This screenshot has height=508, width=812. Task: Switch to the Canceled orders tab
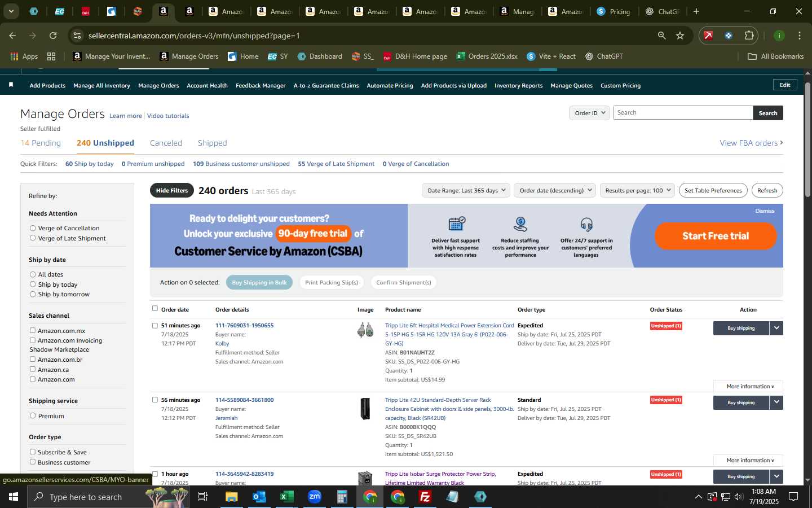click(x=166, y=143)
